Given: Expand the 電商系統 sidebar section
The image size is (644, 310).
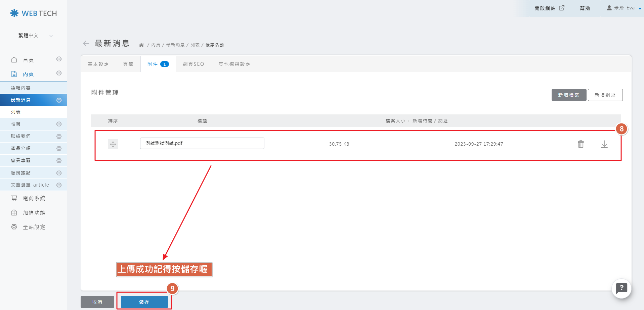Looking at the screenshot, I should (34, 198).
